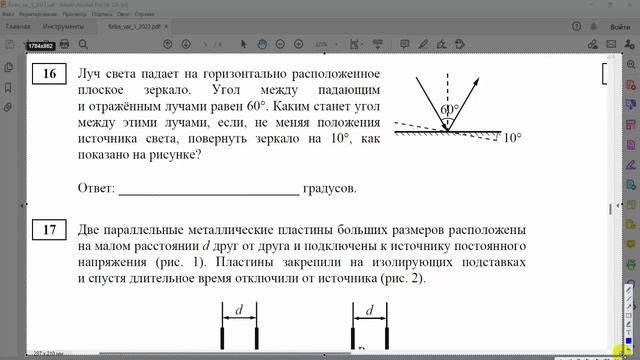Open the Просмотр menu
This screenshot has width=640, height=360.
[x=75, y=14]
